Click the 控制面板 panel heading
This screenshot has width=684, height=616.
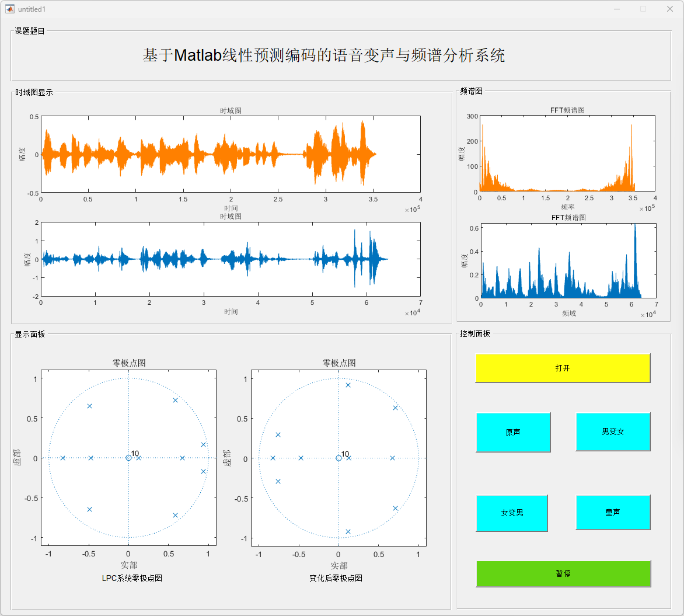[x=475, y=333]
